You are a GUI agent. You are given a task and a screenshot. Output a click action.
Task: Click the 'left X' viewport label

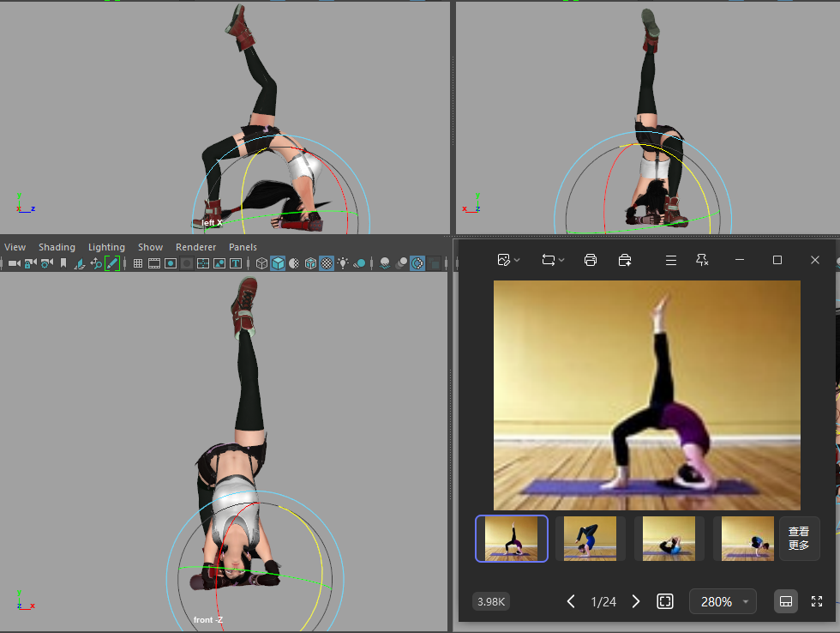[x=212, y=222]
